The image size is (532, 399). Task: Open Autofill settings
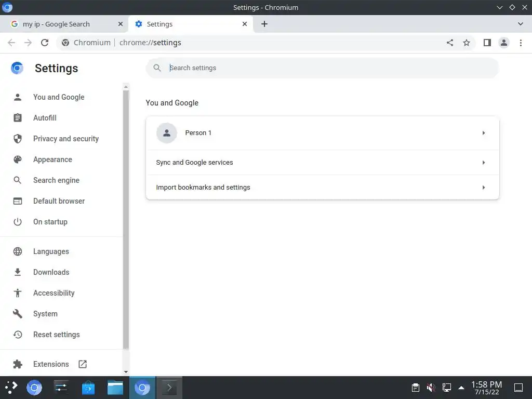[x=45, y=118]
